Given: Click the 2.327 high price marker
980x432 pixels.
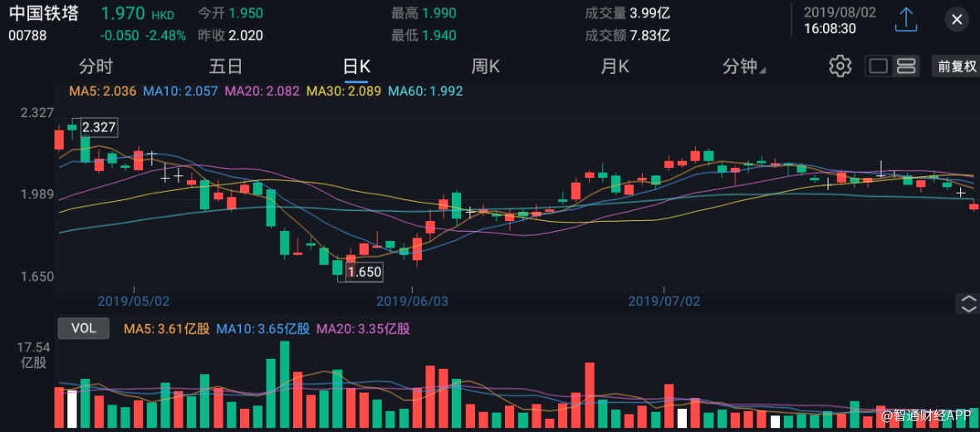Looking at the screenshot, I should (x=98, y=127).
